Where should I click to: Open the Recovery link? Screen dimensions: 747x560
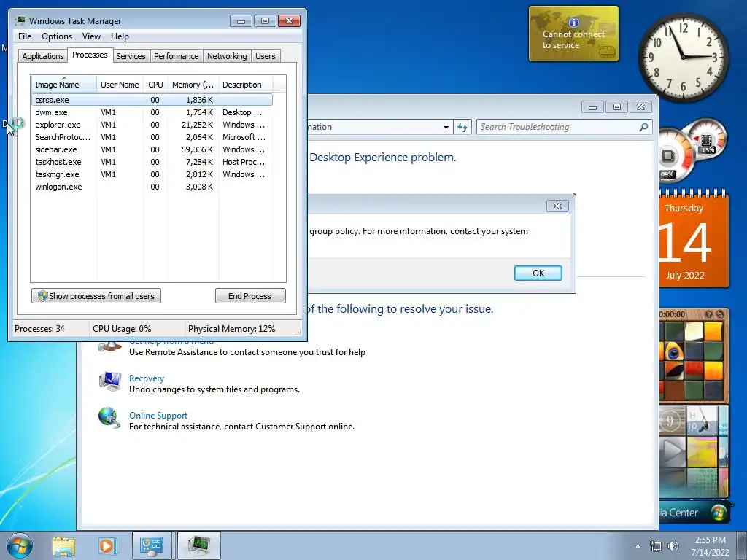146,378
